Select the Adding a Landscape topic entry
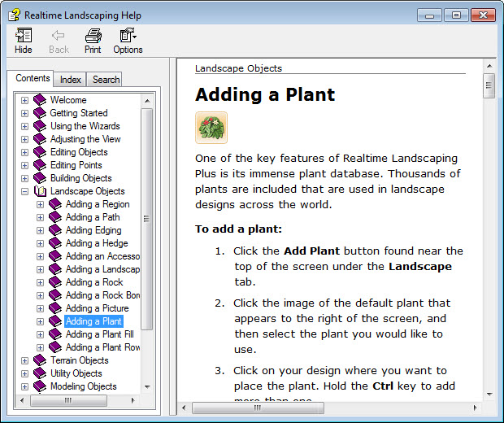 (102, 269)
